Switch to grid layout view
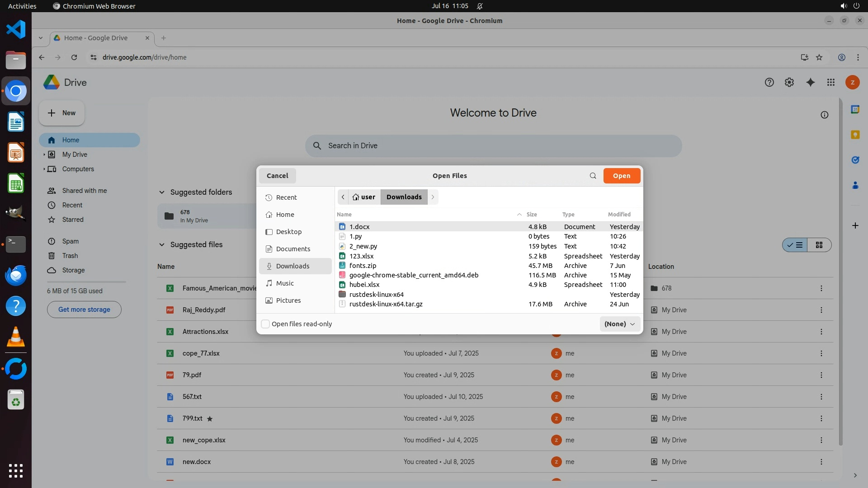The width and height of the screenshot is (868, 488). click(819, 245)
